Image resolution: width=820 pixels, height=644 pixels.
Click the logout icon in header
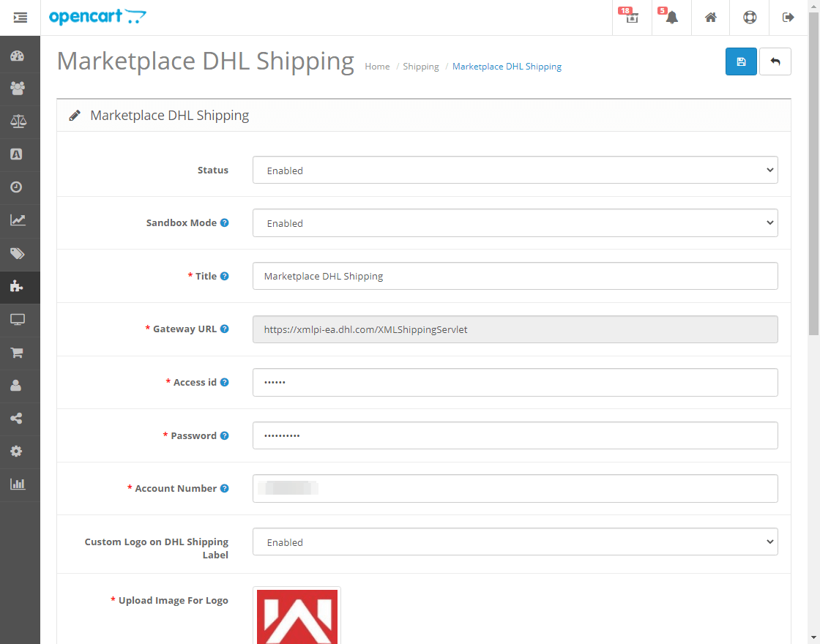(788, 18)
